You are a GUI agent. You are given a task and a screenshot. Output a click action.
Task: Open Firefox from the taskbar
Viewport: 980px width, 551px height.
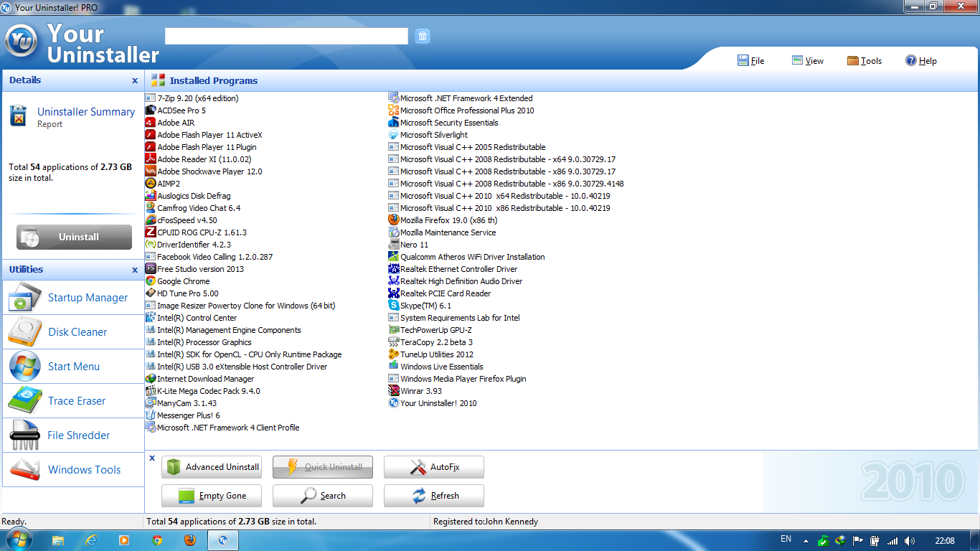coord(190,540)
